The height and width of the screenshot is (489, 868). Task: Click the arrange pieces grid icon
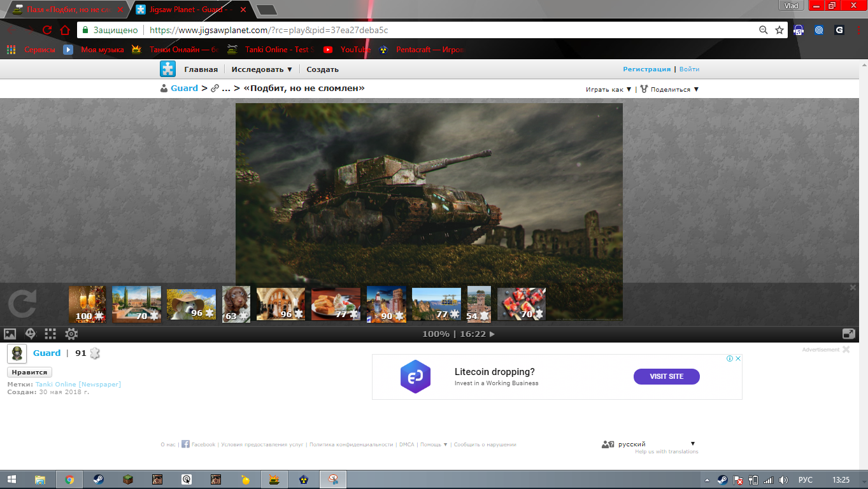click(51, 334)
